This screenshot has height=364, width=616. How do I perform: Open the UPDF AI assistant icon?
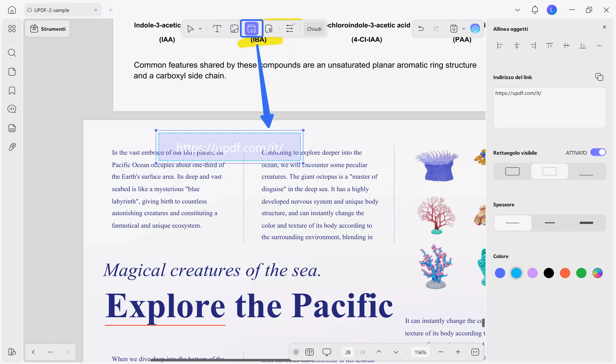pos(475,28)
